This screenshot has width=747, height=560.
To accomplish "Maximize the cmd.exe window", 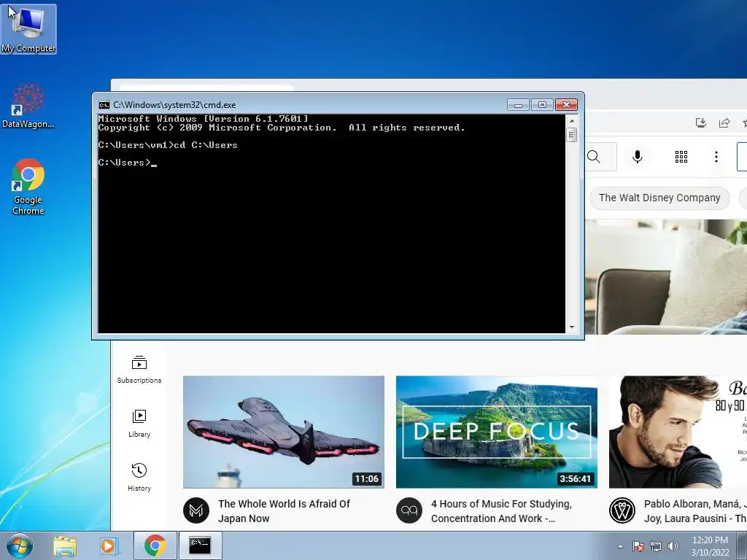I will click(x=542, y=105).
